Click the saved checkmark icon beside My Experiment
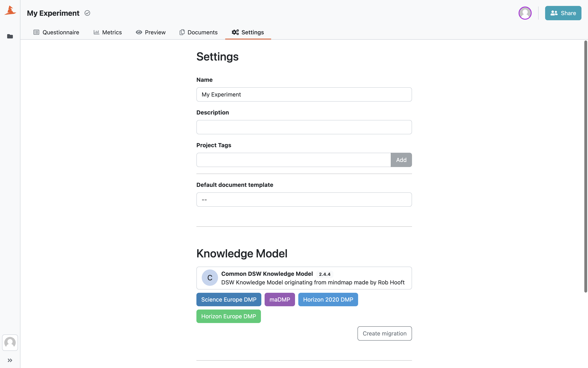Image resolution: width=588 pixels, height=368 pixels. coord(87,13)
